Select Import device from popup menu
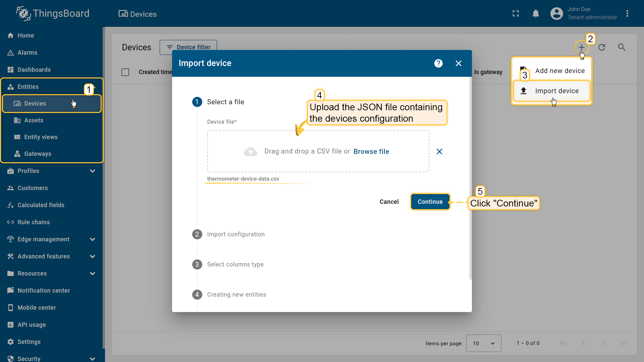644x362 pixels. 556,91
